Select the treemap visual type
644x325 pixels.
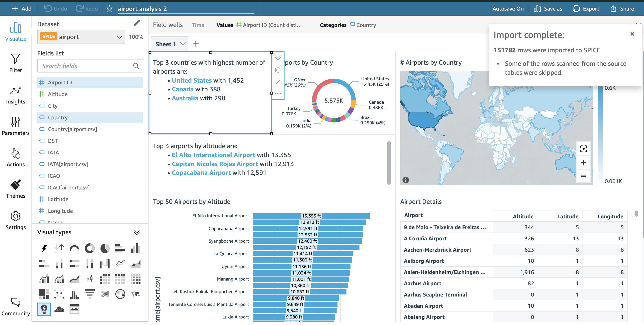coord(44,294)
